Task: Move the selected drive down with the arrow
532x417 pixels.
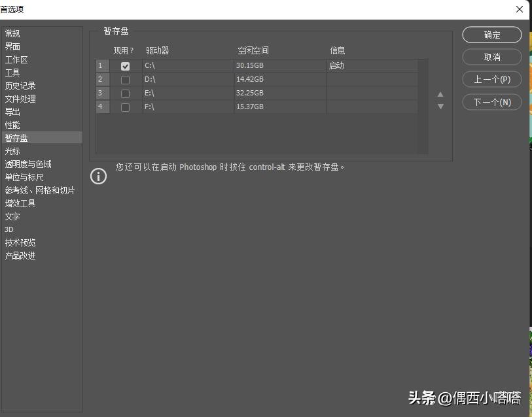Action: point(440,106)
